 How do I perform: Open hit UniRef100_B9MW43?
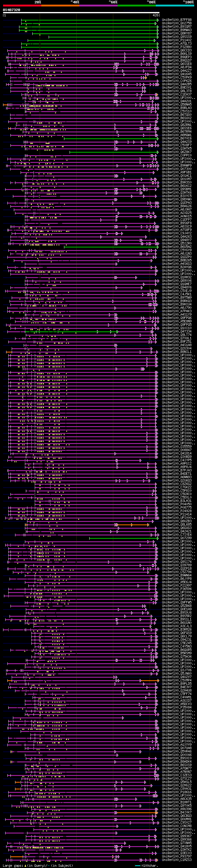177,30
